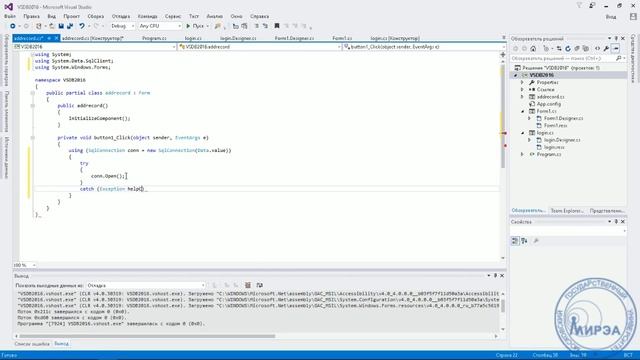Screen dimensions: 640x360
Task: Click the Navigate Backward toolbar icon
Action: click(13, 26)
